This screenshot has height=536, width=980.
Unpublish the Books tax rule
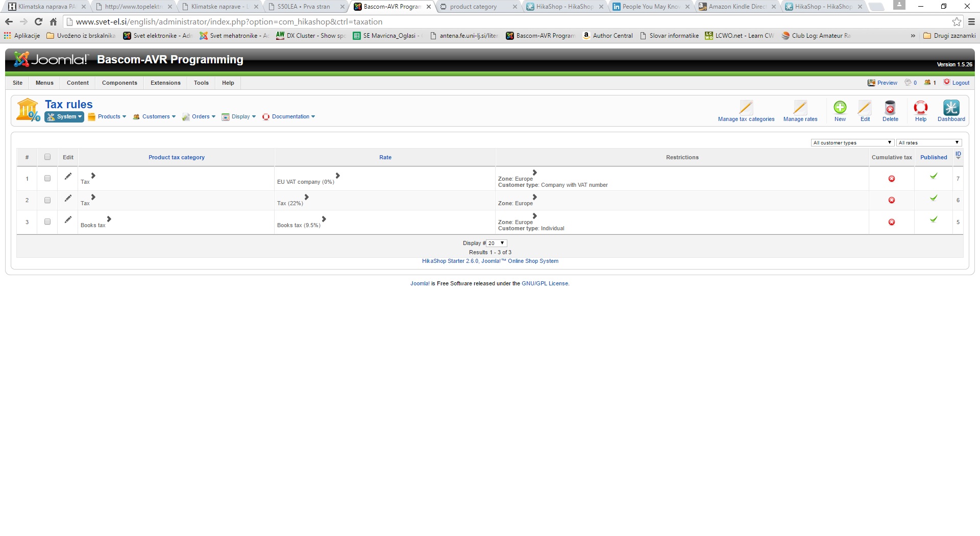coord(934,220)
